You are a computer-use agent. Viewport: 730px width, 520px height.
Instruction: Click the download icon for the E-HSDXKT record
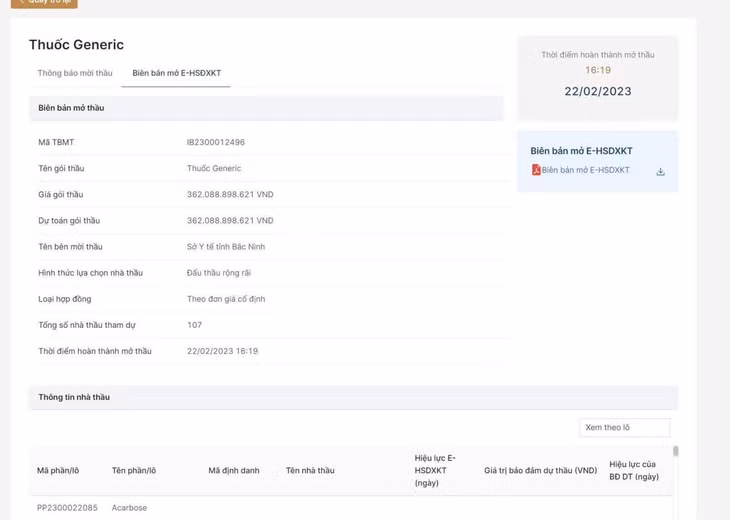pos(660,171)
